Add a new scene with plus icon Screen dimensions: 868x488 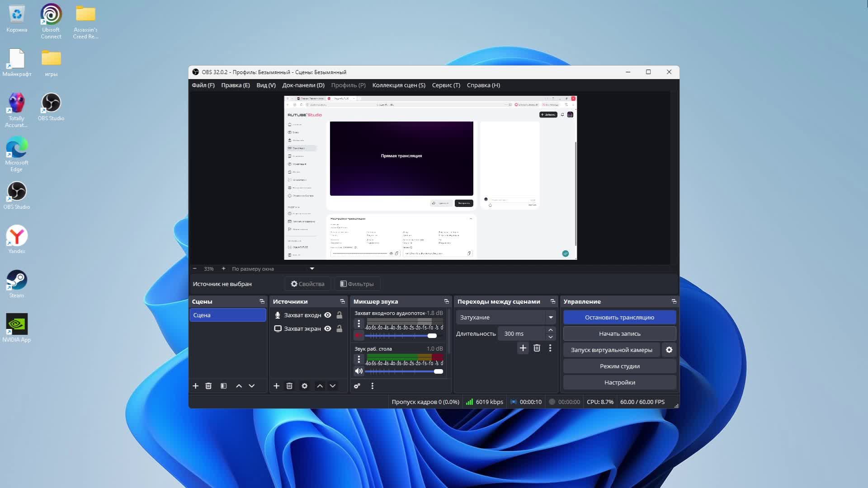click(195, 386)
